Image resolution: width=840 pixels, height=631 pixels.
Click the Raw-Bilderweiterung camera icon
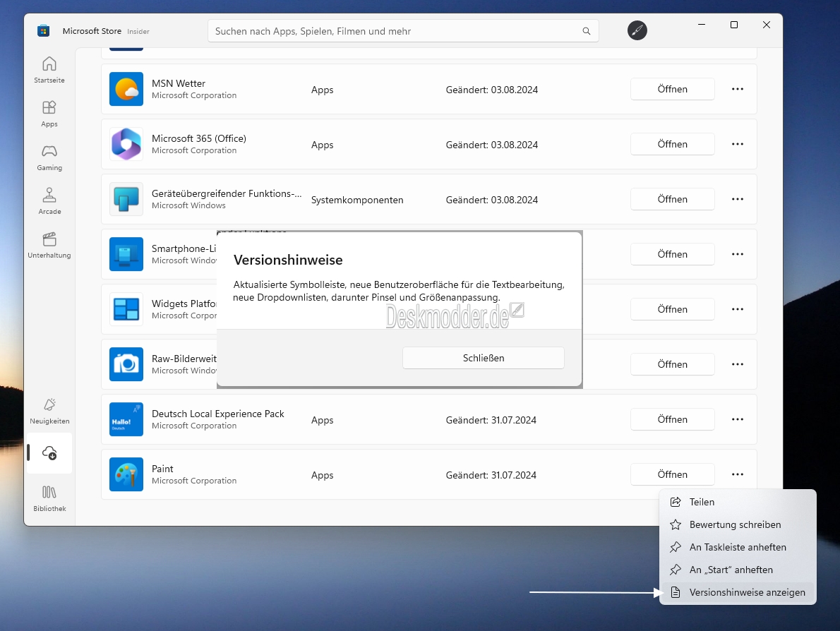(126, 364)
